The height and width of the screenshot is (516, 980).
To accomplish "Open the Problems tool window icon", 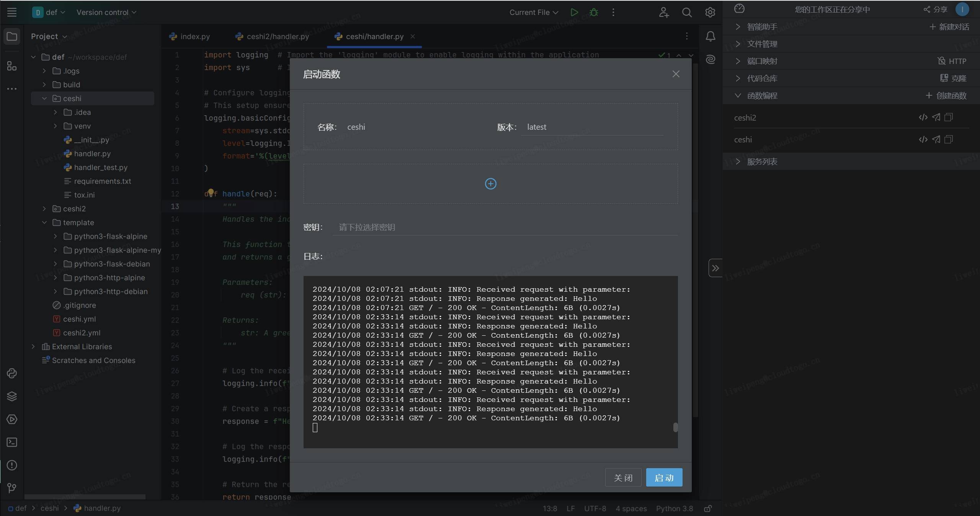I will (x=12, y=465).
